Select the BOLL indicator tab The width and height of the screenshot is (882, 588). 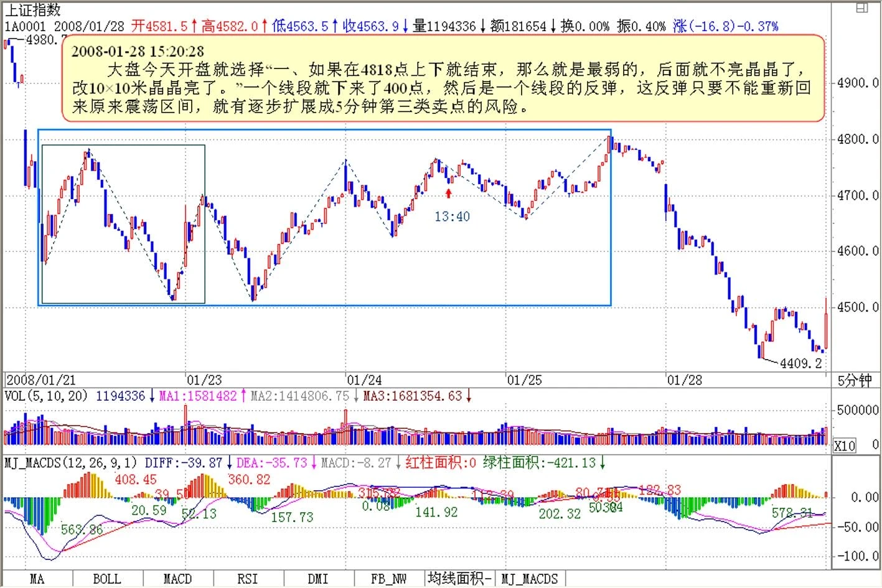pyautogui.click(x=107, y=579)
